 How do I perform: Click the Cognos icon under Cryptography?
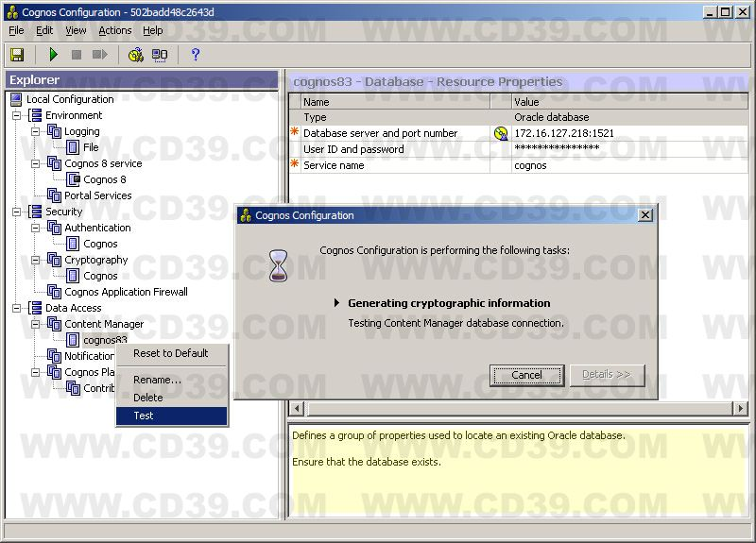(73, 276)
